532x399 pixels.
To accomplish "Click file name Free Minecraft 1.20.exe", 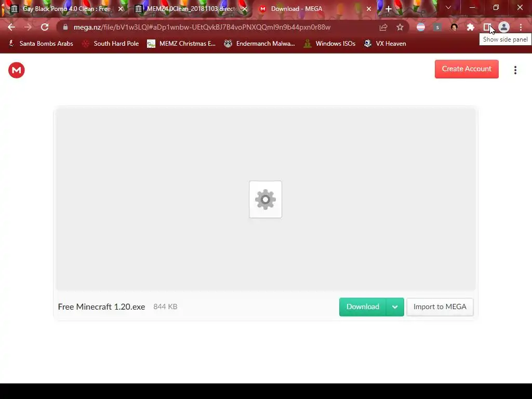I will coord(101,307).
